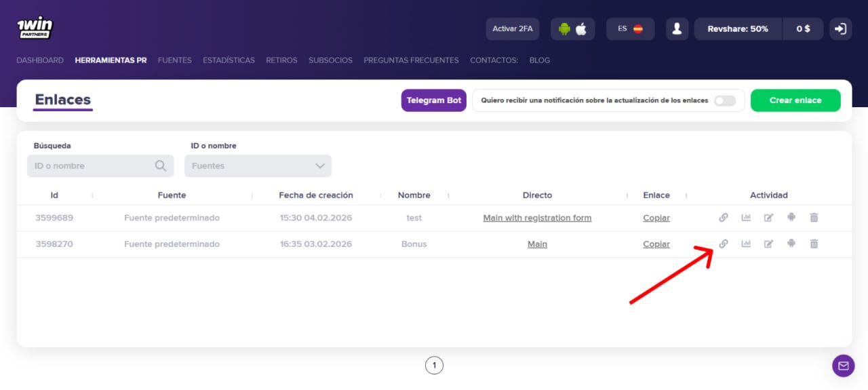
Task: Open the ES language selector
Action: click(x=630, y=29)
